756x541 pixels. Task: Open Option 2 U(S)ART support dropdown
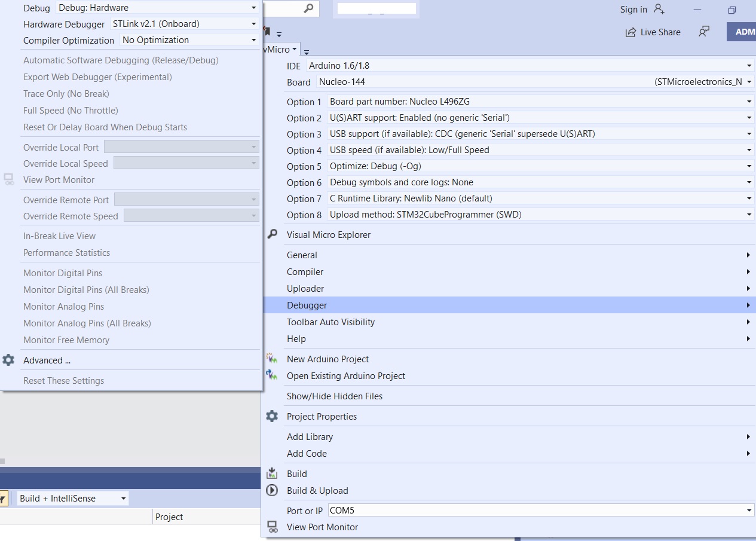[541, 118]
